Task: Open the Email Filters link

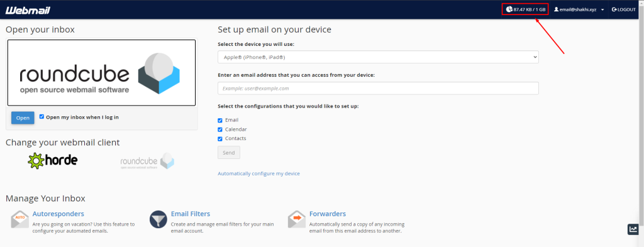Action: (191, 214)
